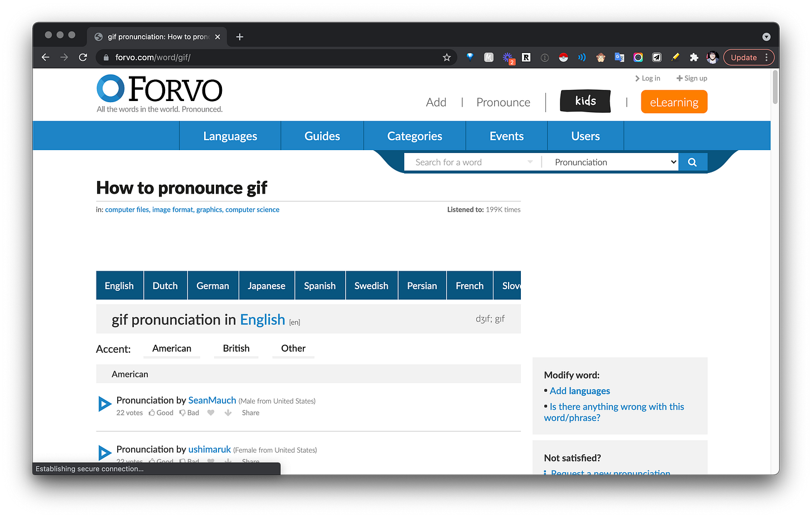The height and width of the screenshot is (518, 812).
Task: Open the Categories menu
Action: pyautogui.click(x=414, y=136)
